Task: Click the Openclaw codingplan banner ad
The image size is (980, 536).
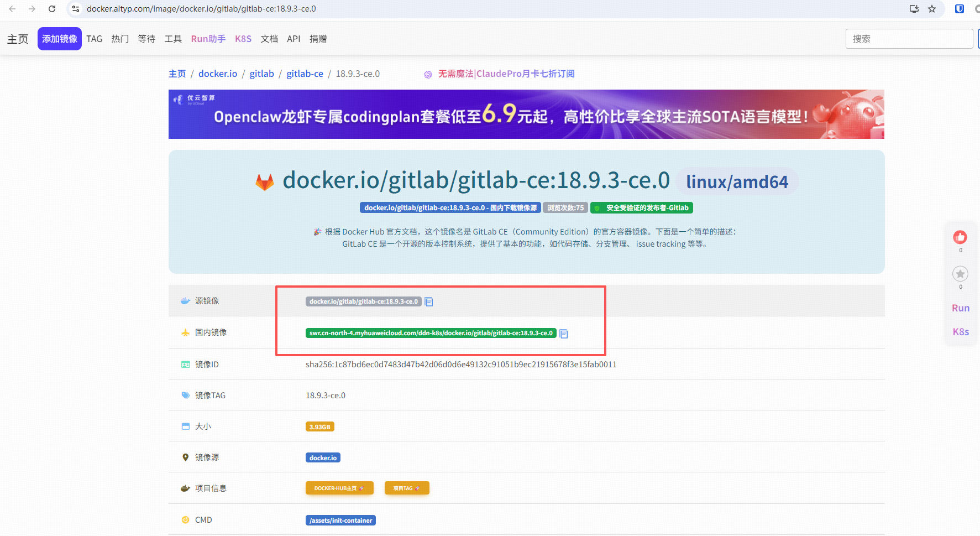Action: 526,114
